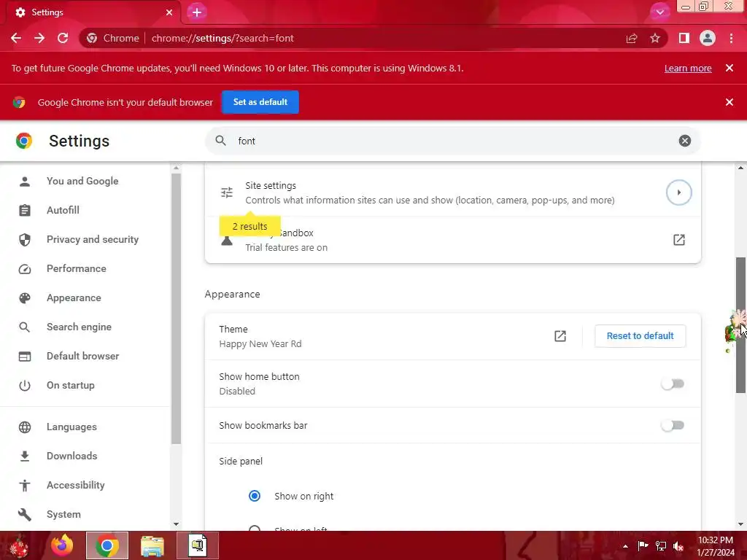Click sidebar scroll-up arrow
The image size is (747, 560).
click(177, 168)
